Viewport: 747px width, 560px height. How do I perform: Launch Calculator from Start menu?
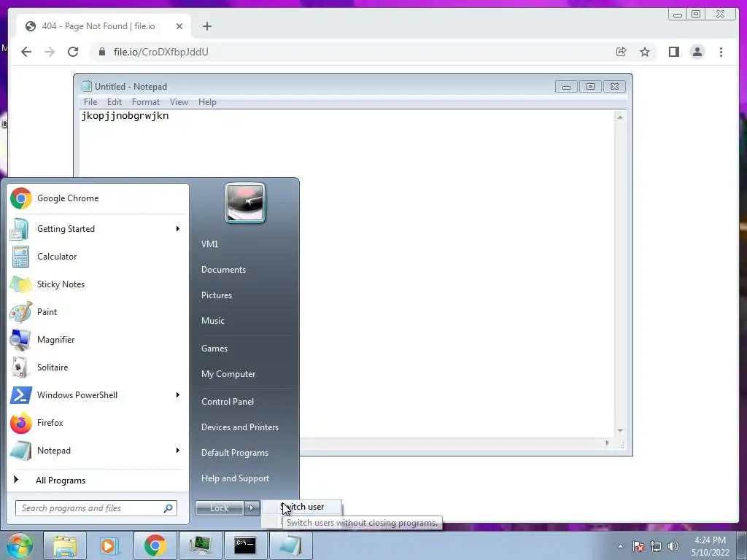pyautogui.click(x=97, y=257)
